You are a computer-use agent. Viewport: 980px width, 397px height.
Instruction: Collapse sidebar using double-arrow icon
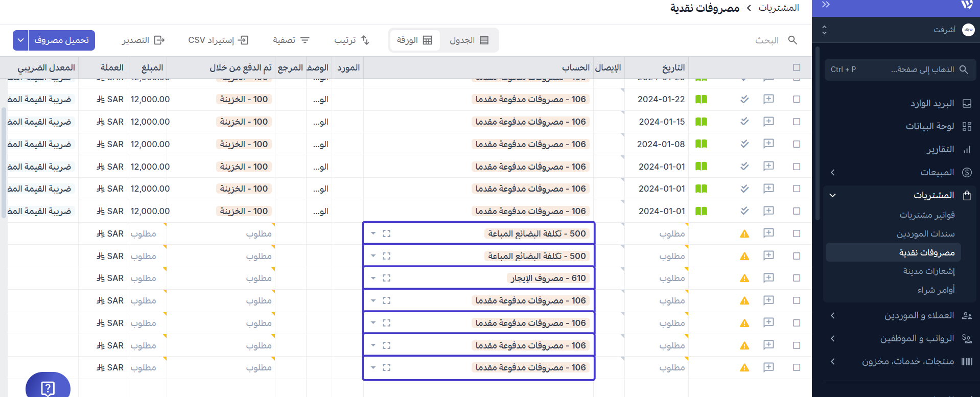coord(826,5)
